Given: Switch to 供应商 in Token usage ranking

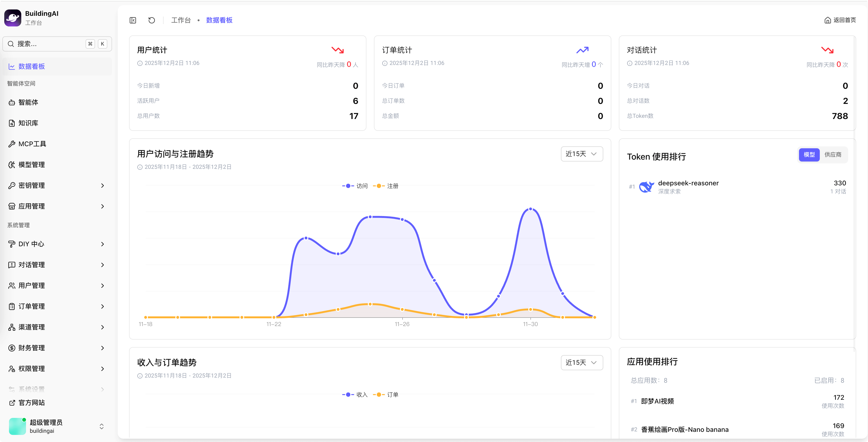Looking at the screenshot, I should pyautogui.click(x=833, y=155).
